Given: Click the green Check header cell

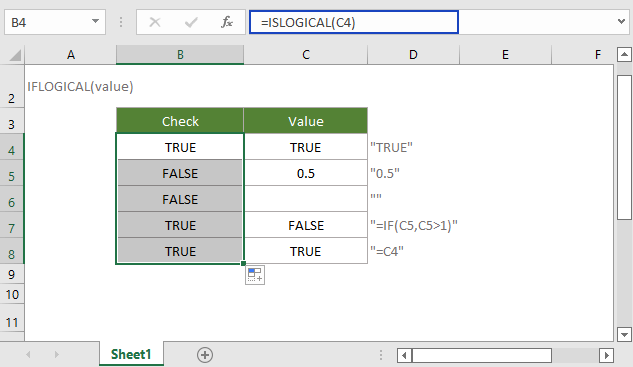Looking at the screenshot, I should (180, 121).
